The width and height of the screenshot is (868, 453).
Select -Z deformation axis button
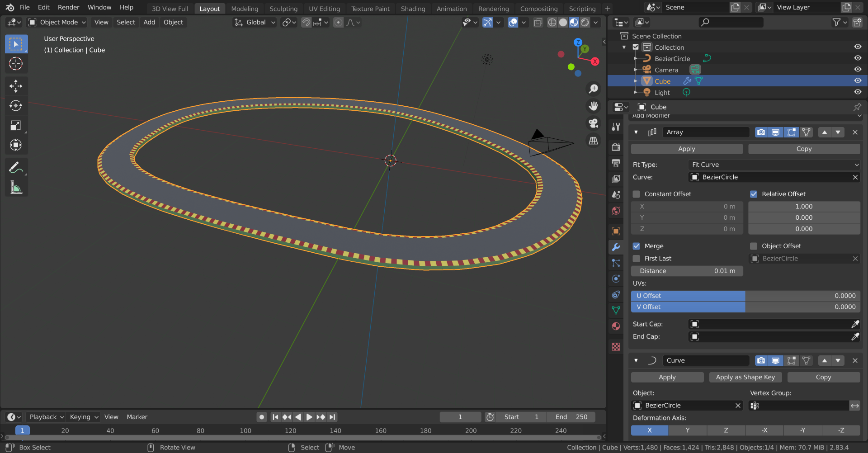pos(841,430)
